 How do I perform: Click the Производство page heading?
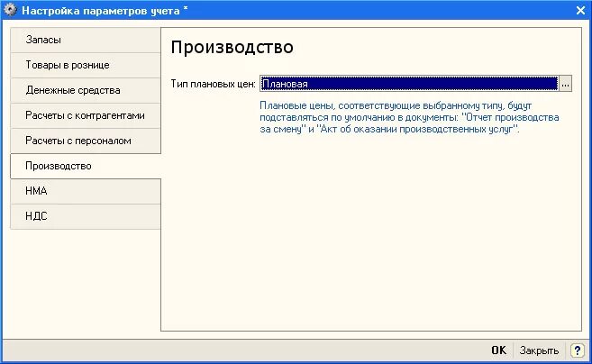pos(232,48)
